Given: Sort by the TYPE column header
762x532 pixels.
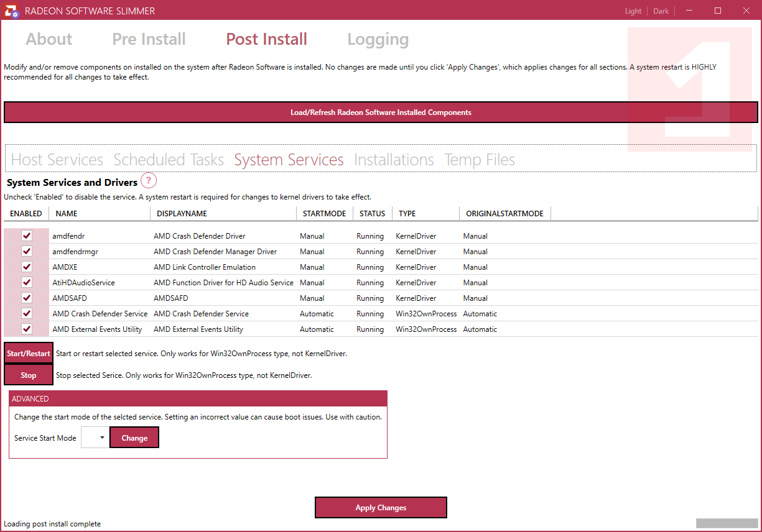Looking at the screenshot, I should click(x=425, y=213).
